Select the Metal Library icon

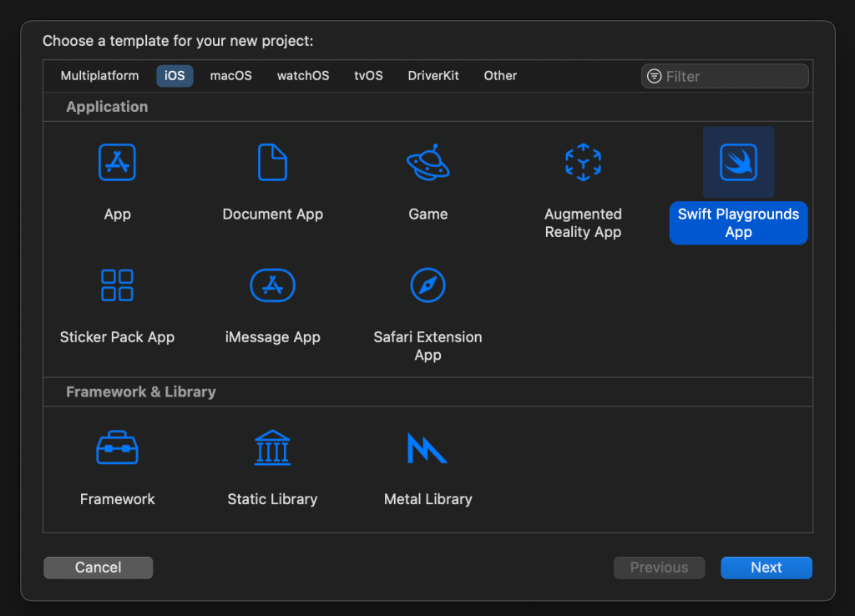(427, 447)
